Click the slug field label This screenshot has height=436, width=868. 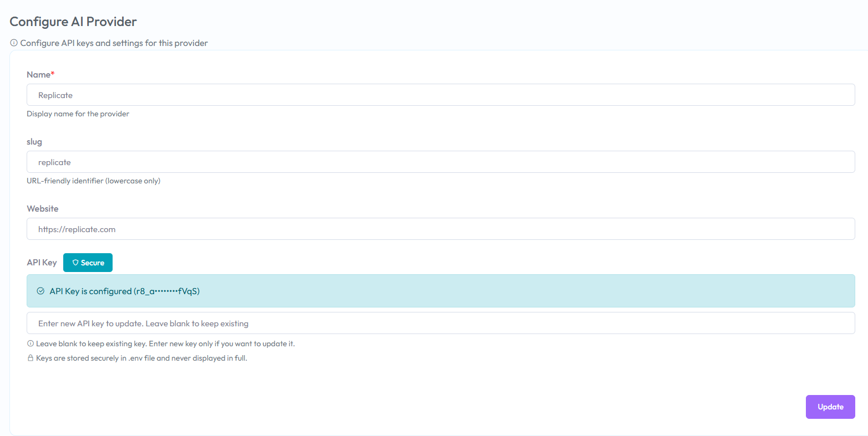34,142
